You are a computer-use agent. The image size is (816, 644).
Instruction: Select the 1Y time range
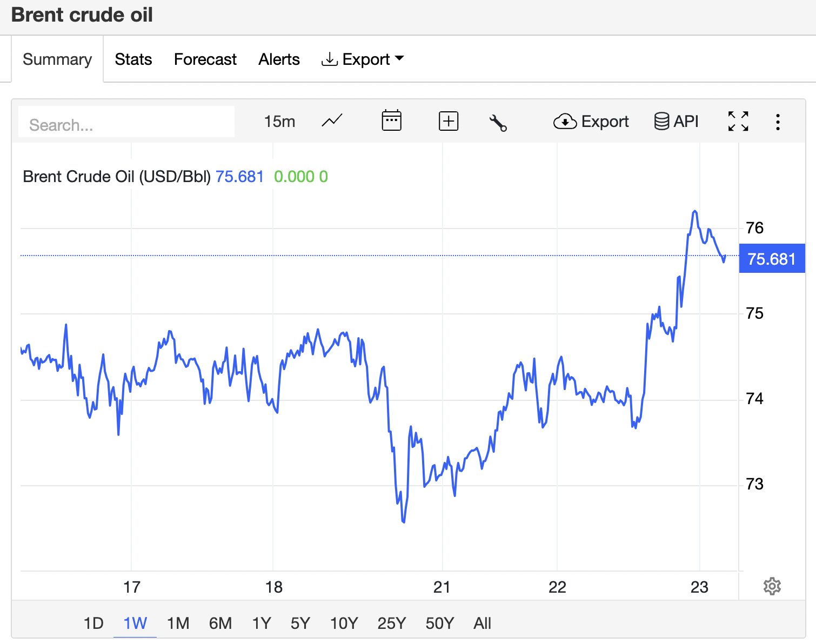(x=262, y=623)
